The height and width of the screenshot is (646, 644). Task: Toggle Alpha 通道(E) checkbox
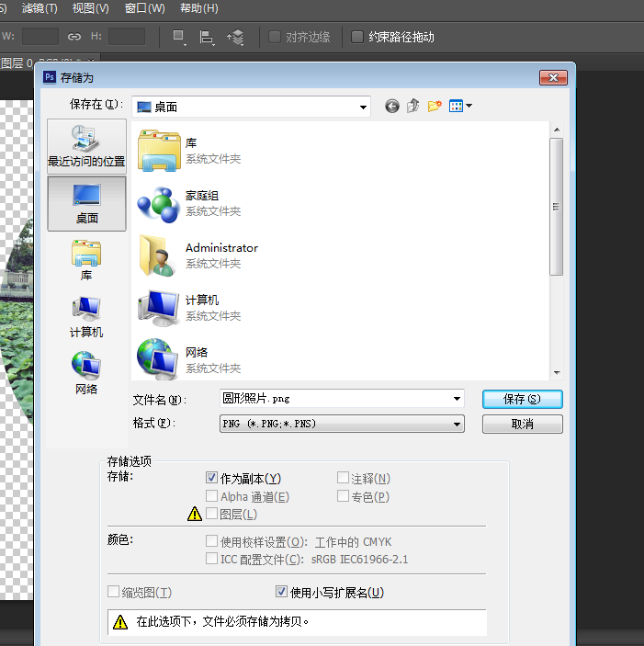pyautogui.click(x=211, y=495)
